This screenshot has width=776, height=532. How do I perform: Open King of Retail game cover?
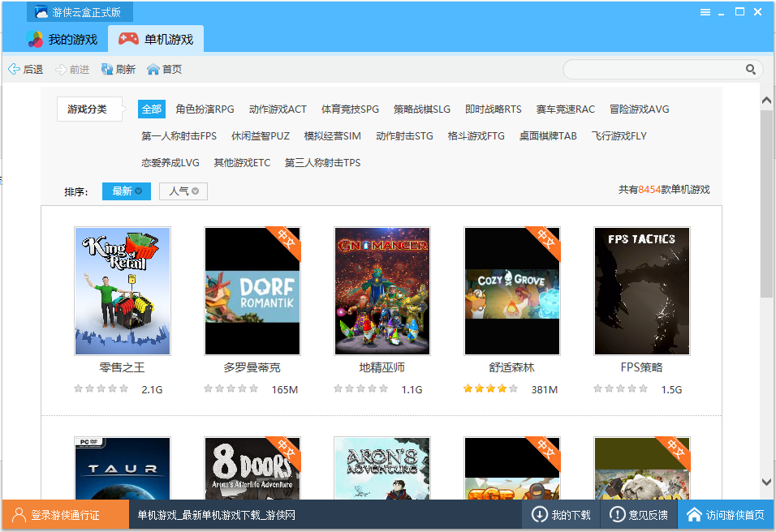tap(123, 290)
